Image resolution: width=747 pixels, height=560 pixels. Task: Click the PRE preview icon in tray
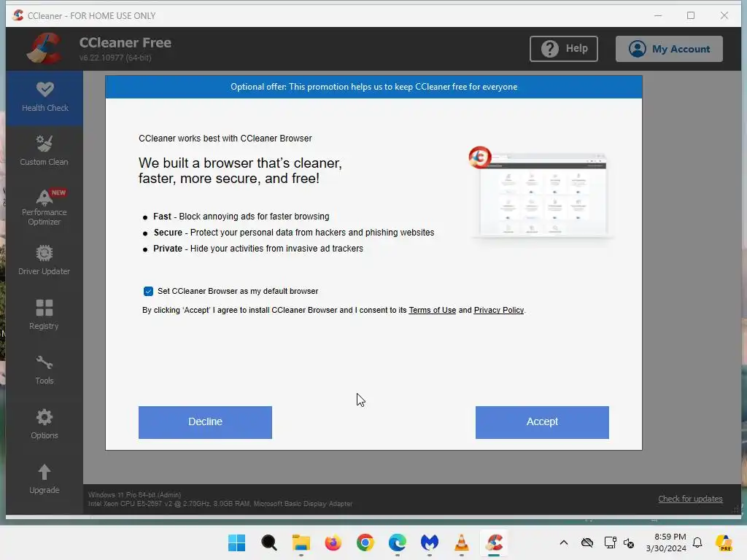tap(724, 542)
